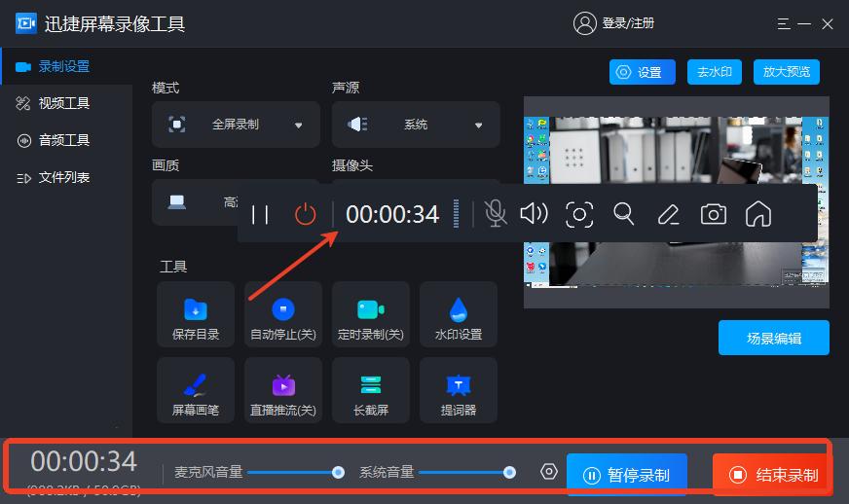The height and width of the screenshot is (504, 849).
Task: Open the 提词器 teleprompter tool
Action: coord(459,390)
